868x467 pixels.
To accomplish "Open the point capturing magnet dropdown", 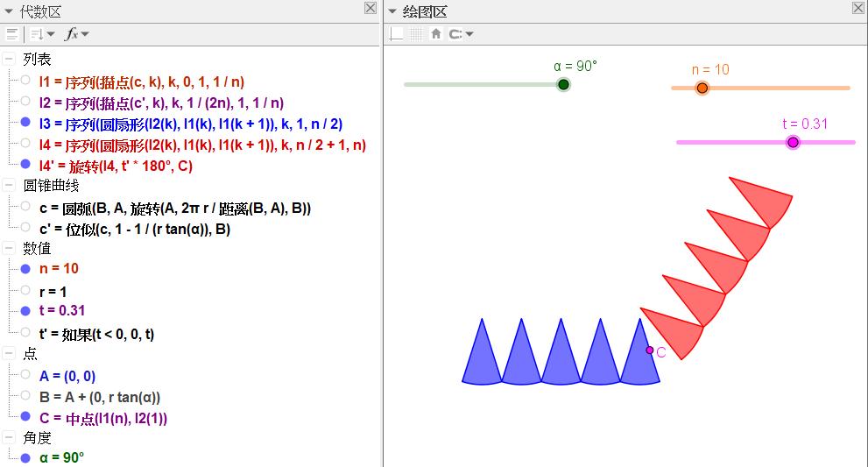I will point(461,34).
